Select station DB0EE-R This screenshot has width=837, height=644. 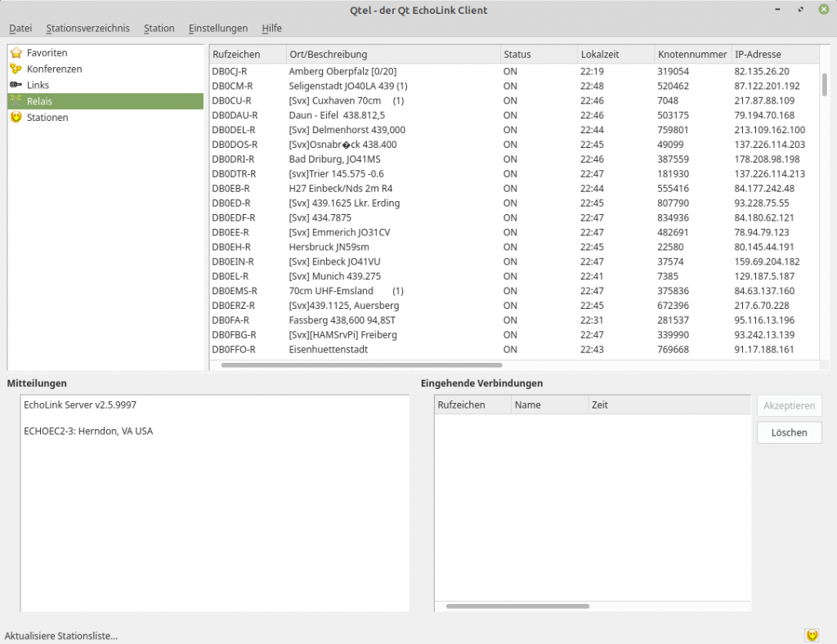coord(231,233)
